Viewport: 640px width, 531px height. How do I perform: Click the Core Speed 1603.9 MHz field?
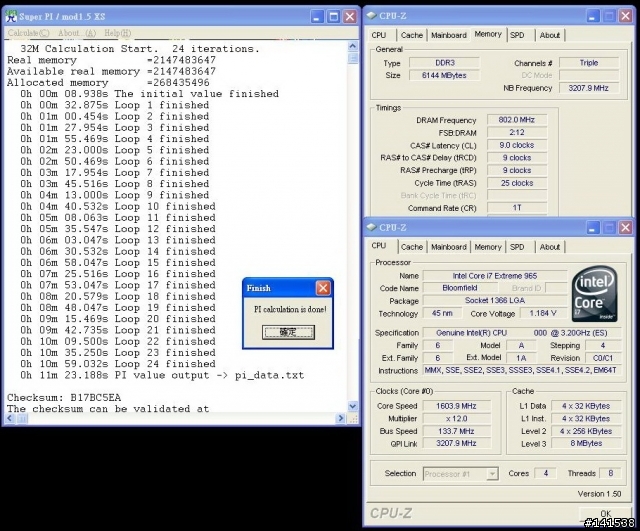point(456,406)
